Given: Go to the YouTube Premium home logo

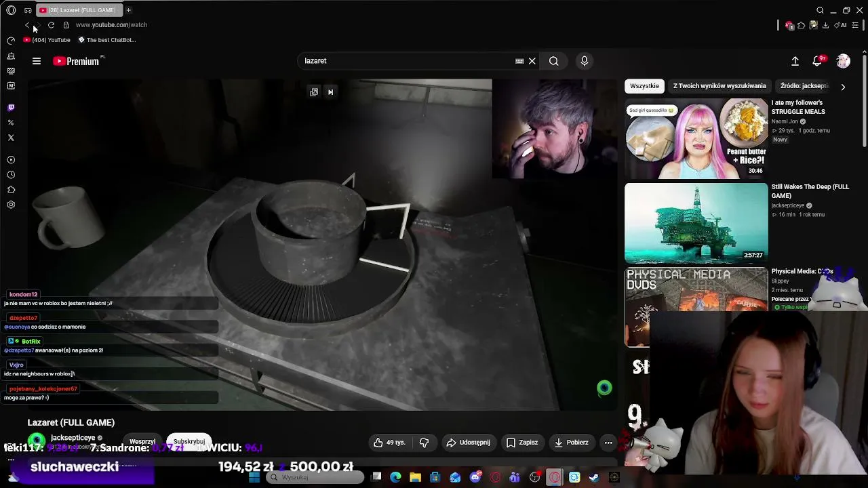Looking at the screenshot, I should (76, 61).
